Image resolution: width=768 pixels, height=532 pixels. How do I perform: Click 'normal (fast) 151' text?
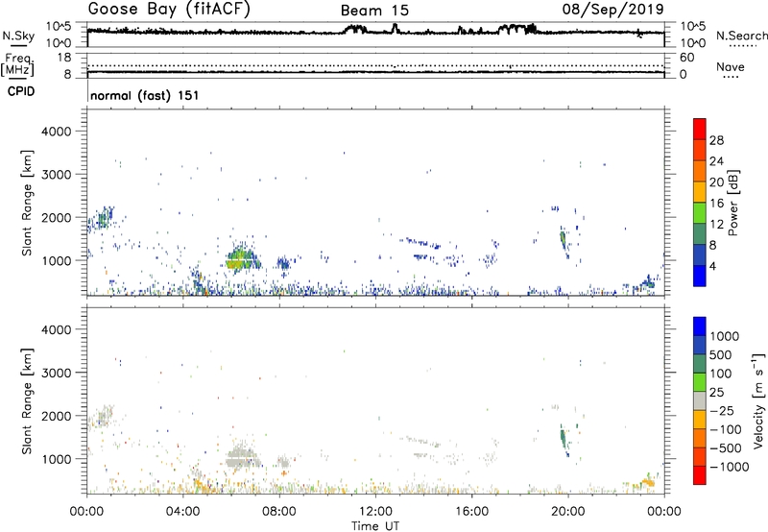(x=145, y=95)
